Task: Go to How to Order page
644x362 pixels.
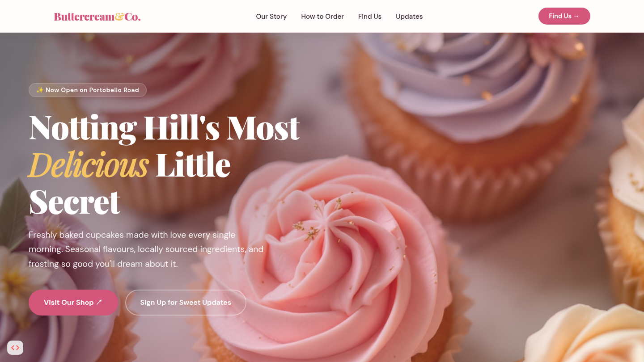Action: point(322,17)
